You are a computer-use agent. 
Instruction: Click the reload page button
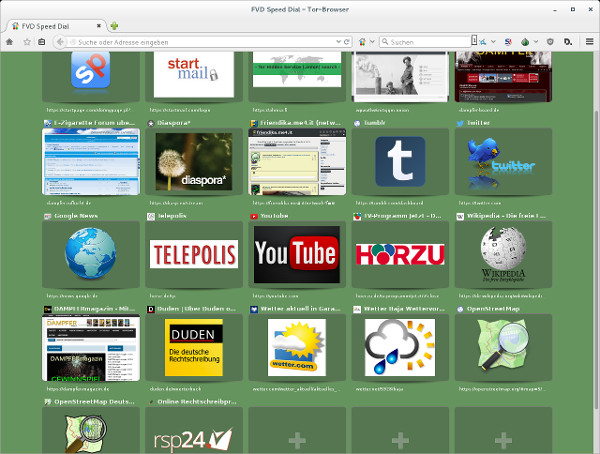click(345, 42)
